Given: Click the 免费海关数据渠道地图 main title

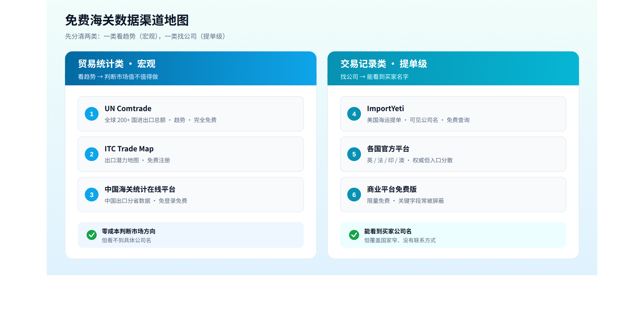Looking at the screenshot, I should click(127, 20).
